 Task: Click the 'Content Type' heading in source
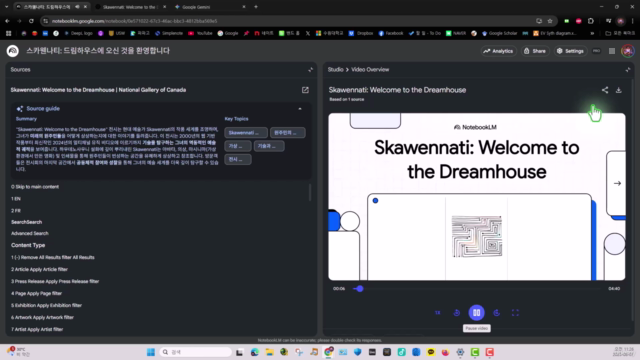[x=28, y=245]
